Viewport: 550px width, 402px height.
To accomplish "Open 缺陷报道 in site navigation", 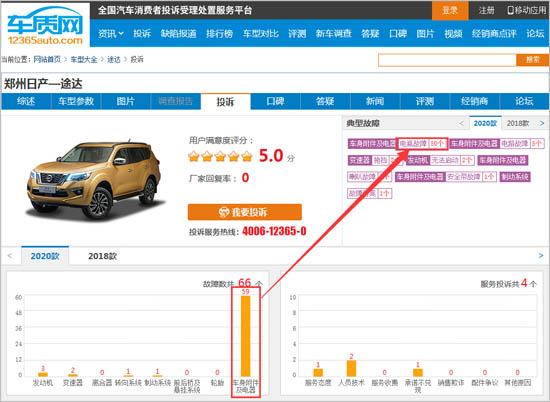I will click(179, 34).
